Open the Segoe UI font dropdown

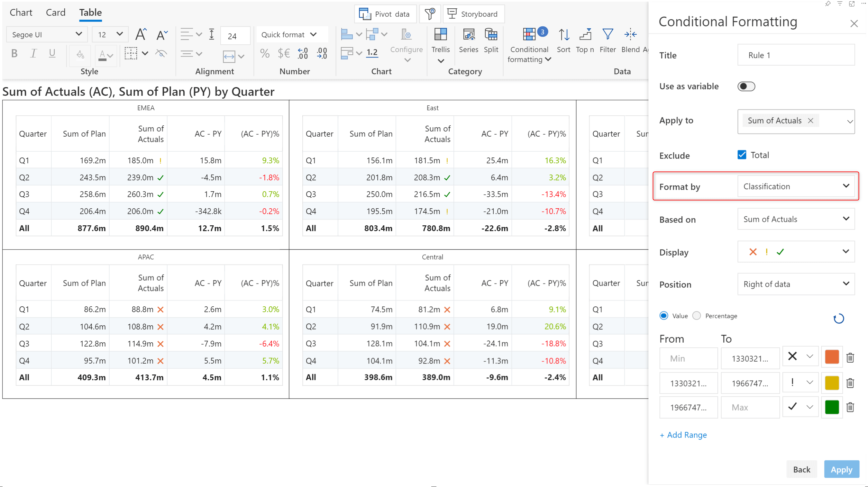(47, 34)
